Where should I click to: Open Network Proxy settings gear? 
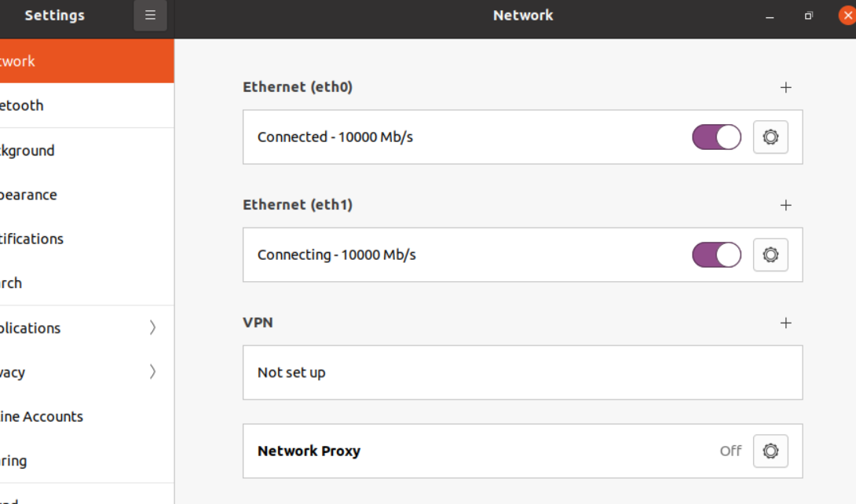[770, 451]
